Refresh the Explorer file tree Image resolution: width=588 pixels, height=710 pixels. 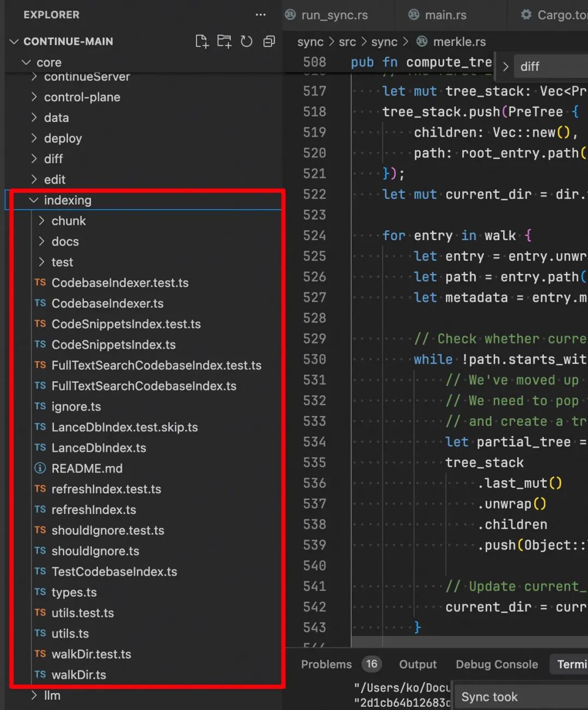[x=247, y=41]
